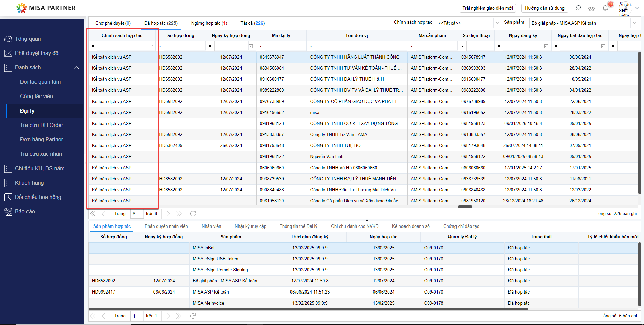The height and width of the screenshot is (325, 644).
Task: Refresh the lower product grid
Action: (x=193, y=316)
